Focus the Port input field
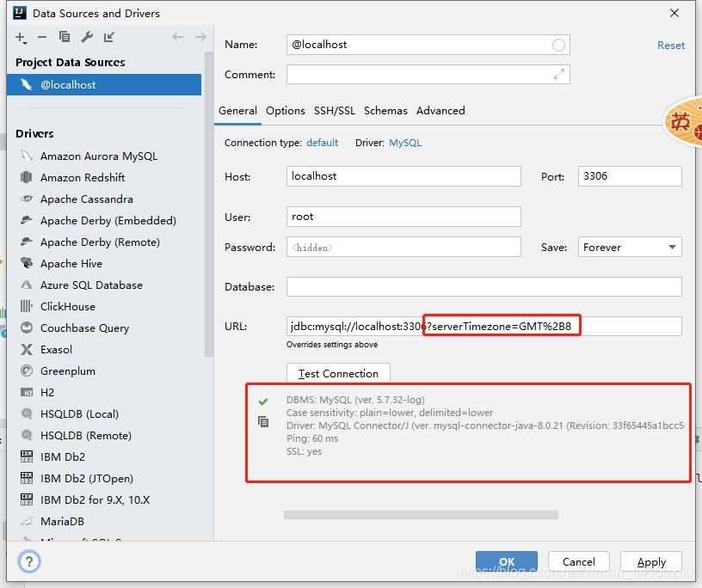Image resolution: width=702 pixels, height=588 pixels. (x=630, y=176)
